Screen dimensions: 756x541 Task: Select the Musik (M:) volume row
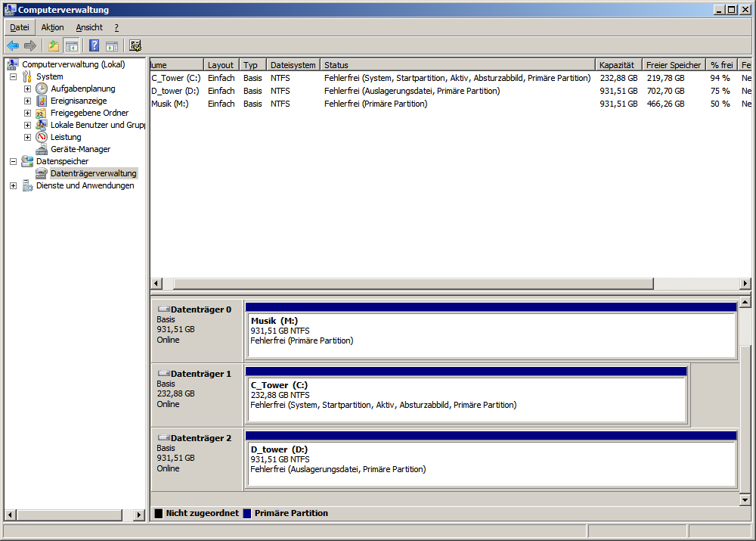pyautogui.click(x=451, y=104)
